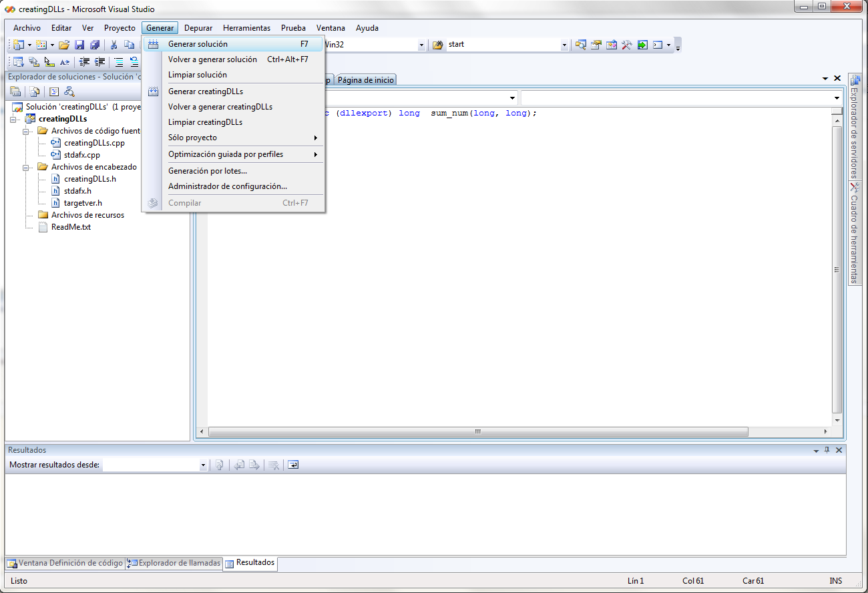Viewport: 868px width, 593px height.
Task: Open the Resultados window position dropdown arrow
Action: point(816,450)
